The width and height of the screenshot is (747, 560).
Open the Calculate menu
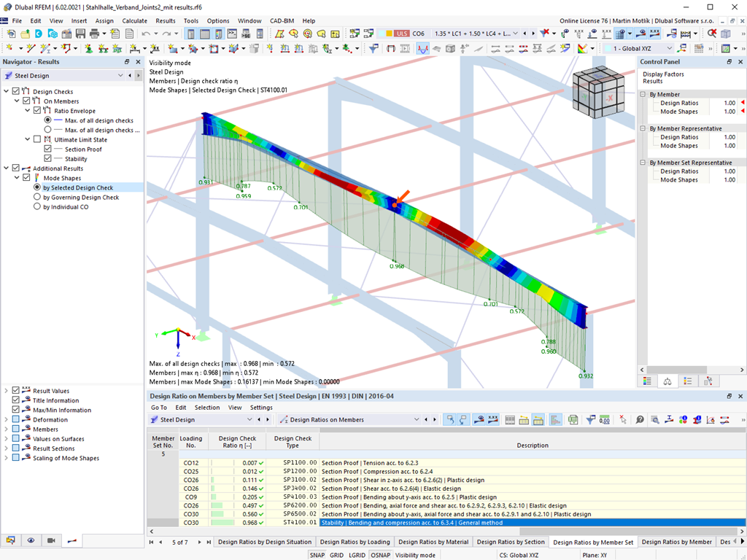134,20
